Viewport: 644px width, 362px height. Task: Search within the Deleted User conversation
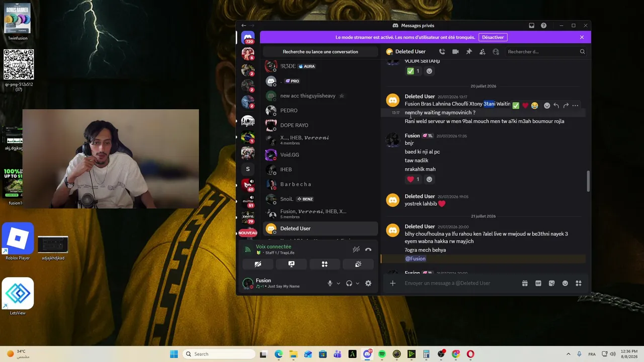click(x=546, y=51)
